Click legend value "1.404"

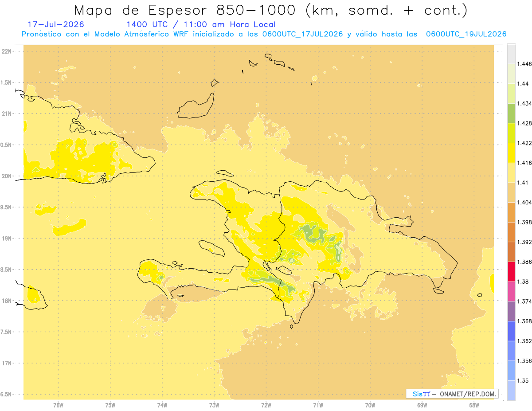[x=524, y=202]
